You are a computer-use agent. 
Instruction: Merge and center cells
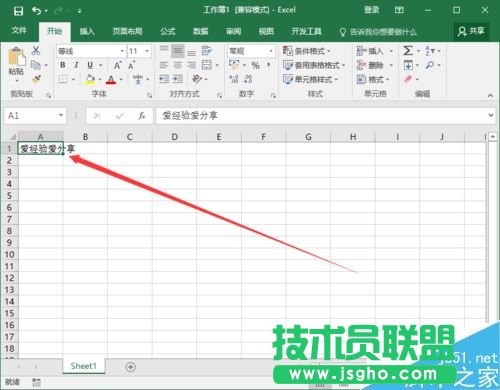pos(207,65)
